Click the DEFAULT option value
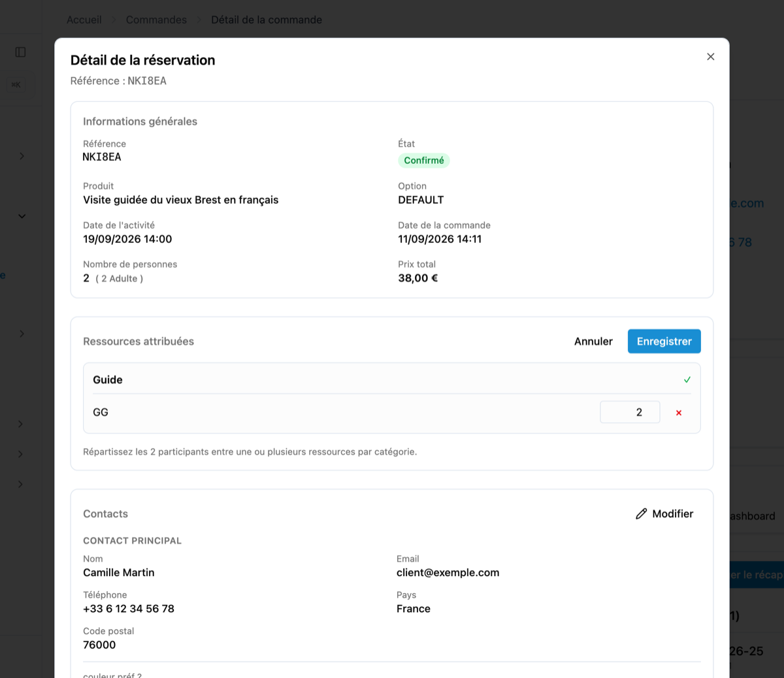Image resolution: width=784 pixels, height=678 pixels. (x=421, y=200)
